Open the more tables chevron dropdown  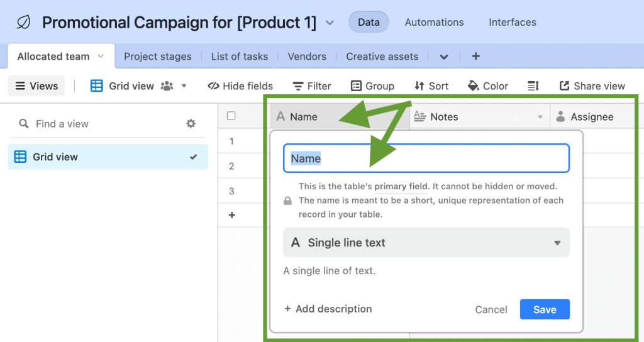click(x=444, y=57)
